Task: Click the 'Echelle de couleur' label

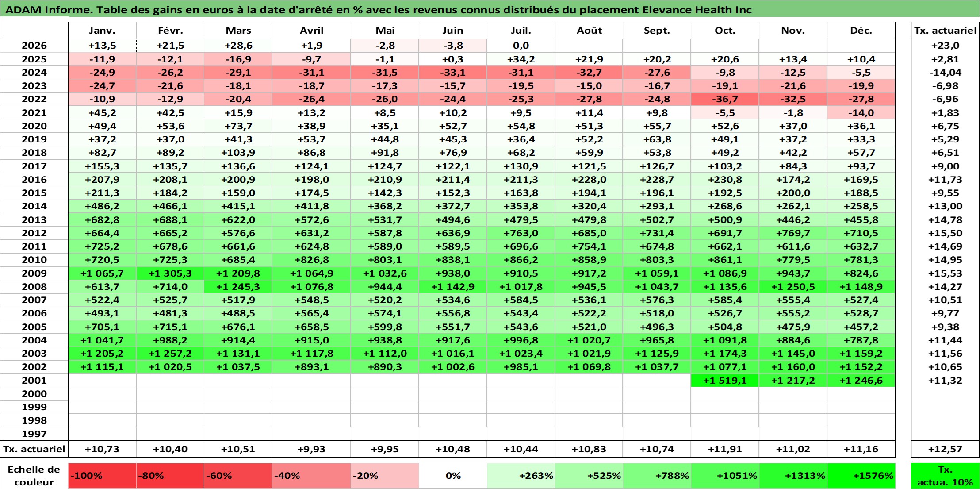Action: click(x=34, y=476)
